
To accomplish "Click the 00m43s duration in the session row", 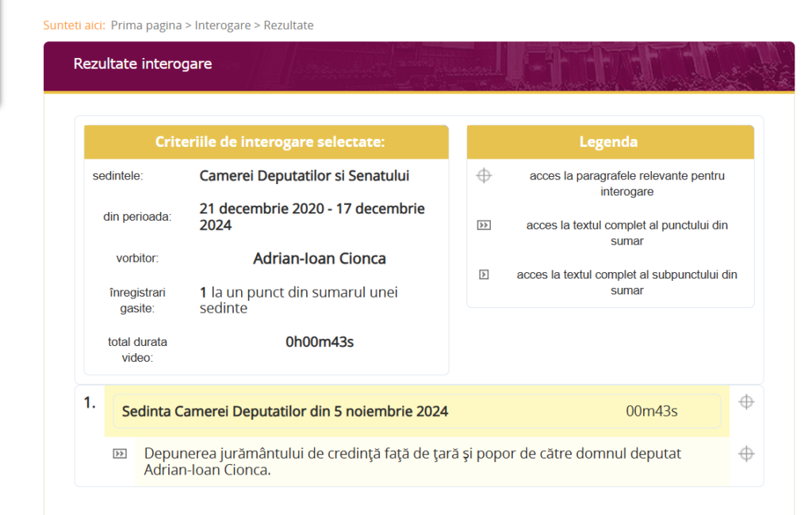I will [652, 411].
